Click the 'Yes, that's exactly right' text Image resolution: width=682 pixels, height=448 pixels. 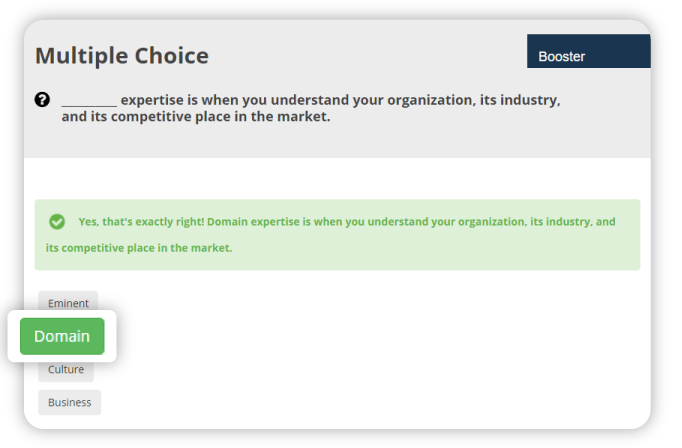[141, 222]
